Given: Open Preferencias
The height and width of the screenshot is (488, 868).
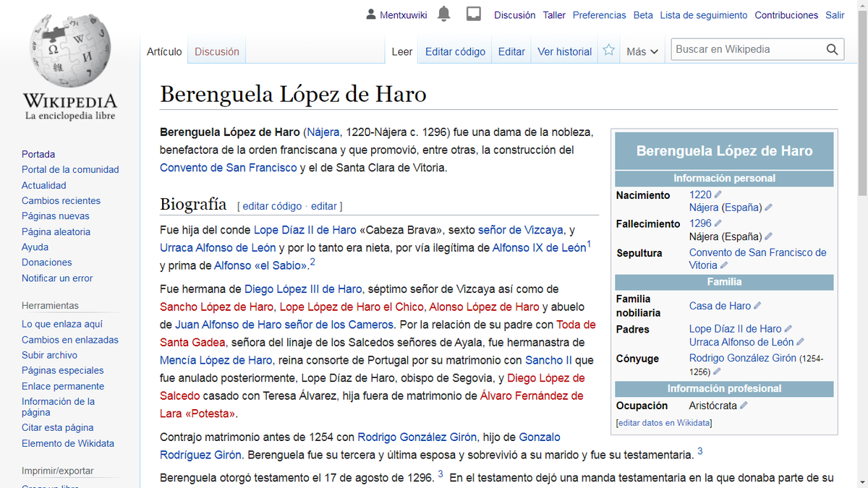Looking at the screenshot, I should point(599,14).
